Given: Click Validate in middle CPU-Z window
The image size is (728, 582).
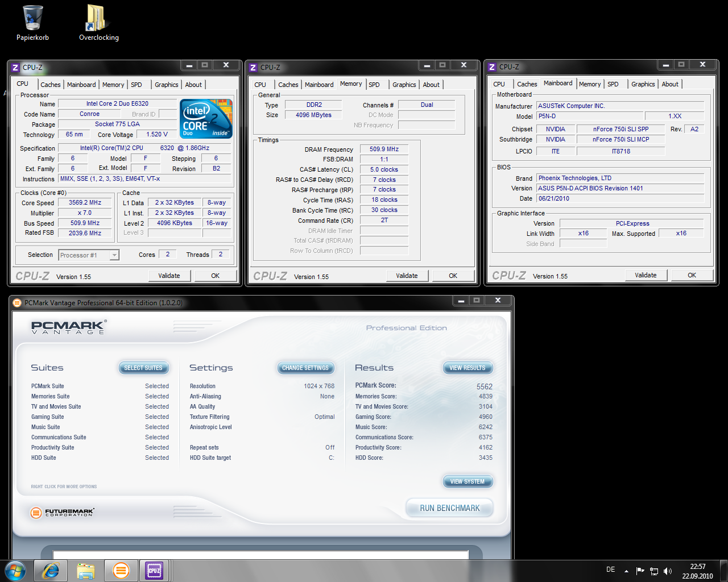Looking at the screenshot, I should pos(407,276).
